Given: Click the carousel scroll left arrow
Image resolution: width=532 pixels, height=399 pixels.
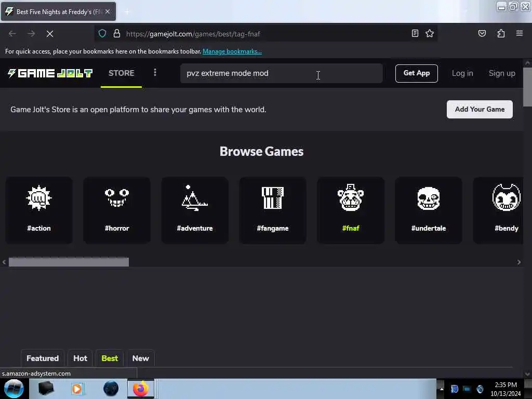Looking at the screenshot, I should click(4, 262).
